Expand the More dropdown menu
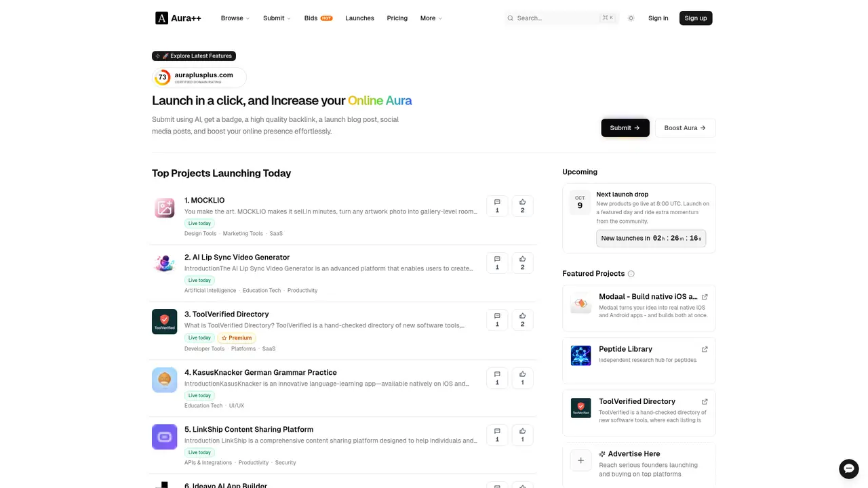Screen dimensions: 868x488 [431, 18]
